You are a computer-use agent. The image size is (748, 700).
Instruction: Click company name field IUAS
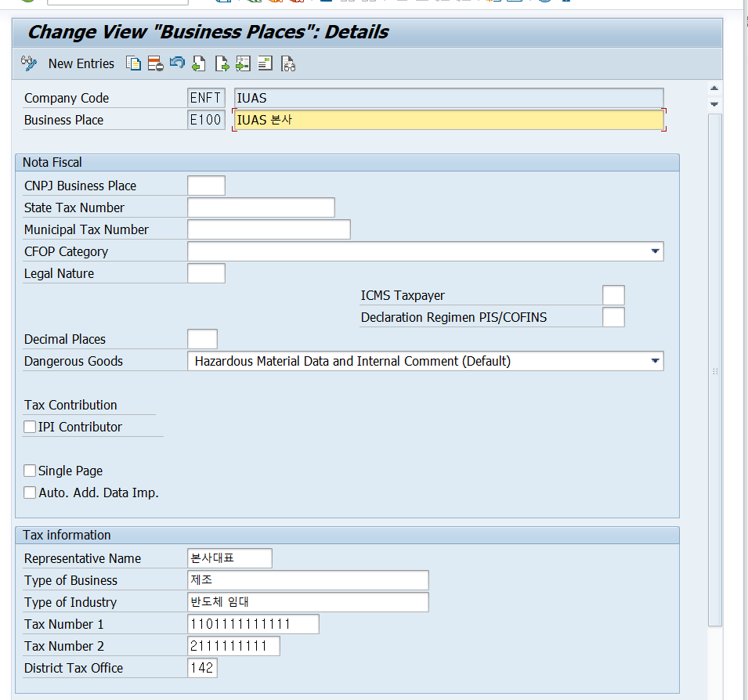pos(449,98)
